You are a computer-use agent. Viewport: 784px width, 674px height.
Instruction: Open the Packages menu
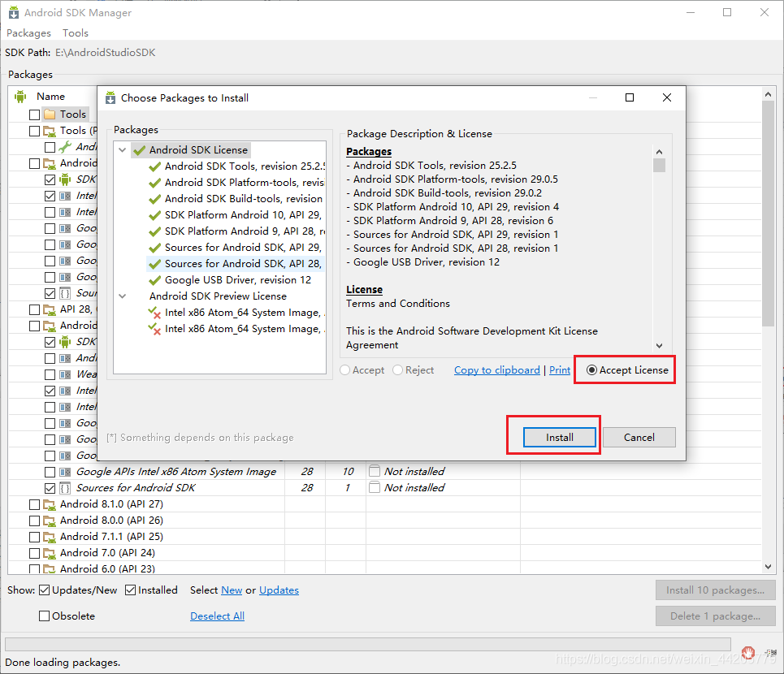28,33
